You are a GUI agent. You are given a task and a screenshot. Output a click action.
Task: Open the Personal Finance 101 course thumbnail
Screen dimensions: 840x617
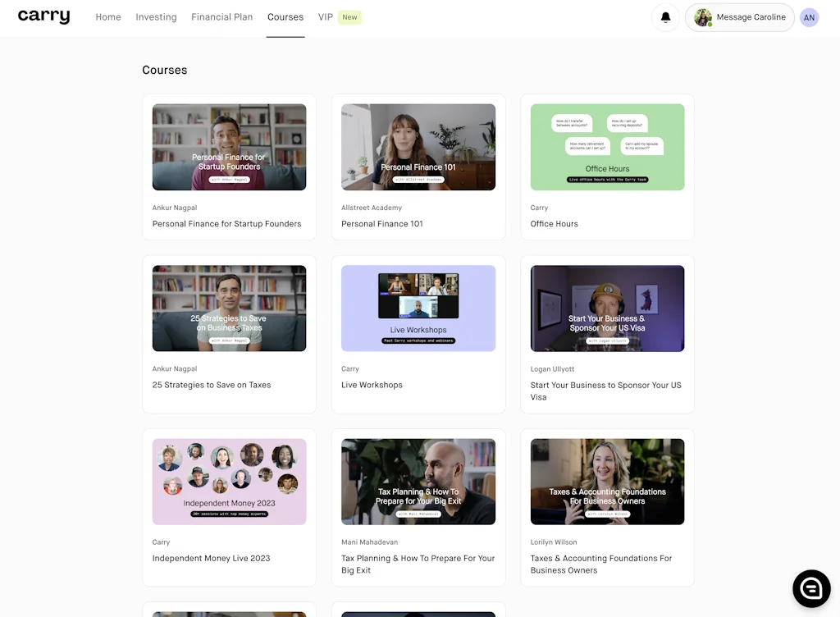[x=418, y=147]
